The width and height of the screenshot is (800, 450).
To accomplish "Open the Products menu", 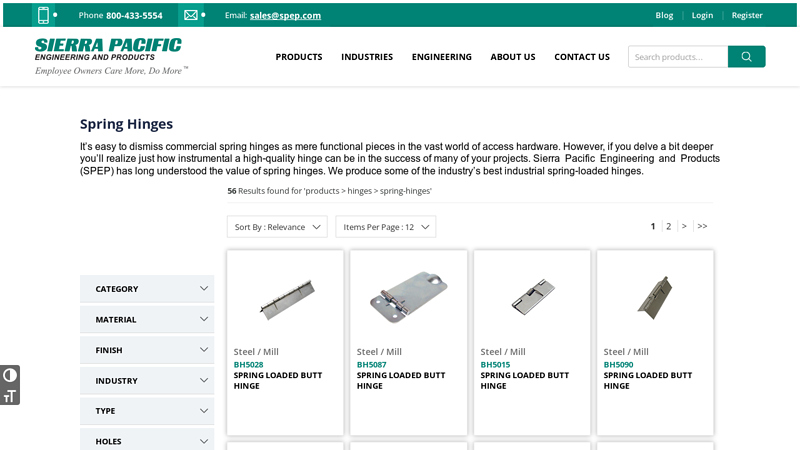I will (x=299, y=57).
